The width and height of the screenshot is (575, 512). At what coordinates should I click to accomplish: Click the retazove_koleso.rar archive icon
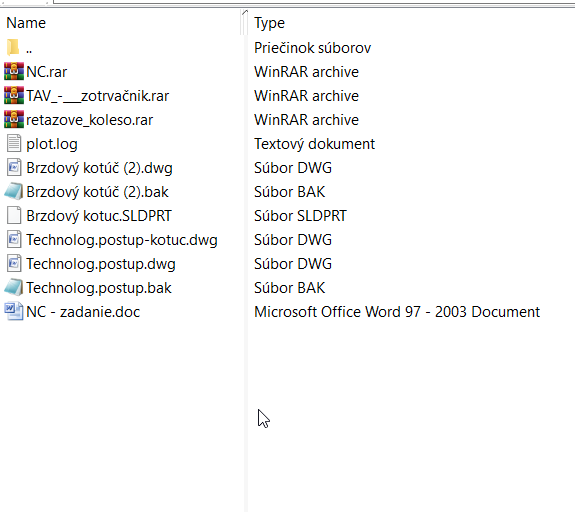(14, 120)
